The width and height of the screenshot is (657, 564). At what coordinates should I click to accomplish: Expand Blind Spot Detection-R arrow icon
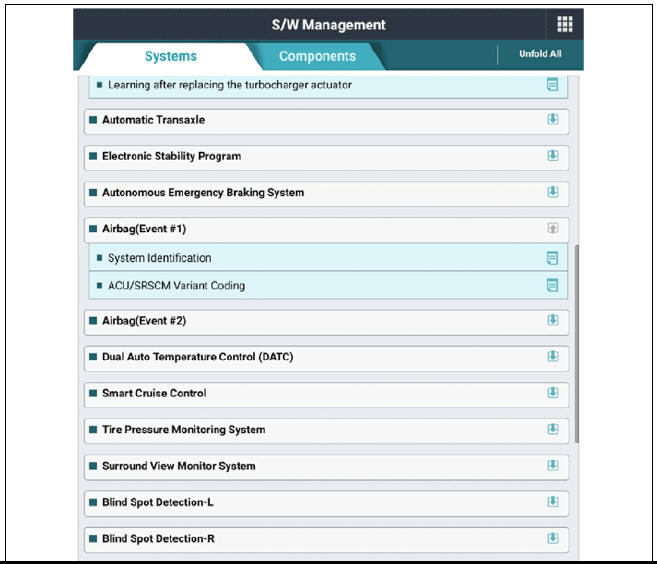553,538
